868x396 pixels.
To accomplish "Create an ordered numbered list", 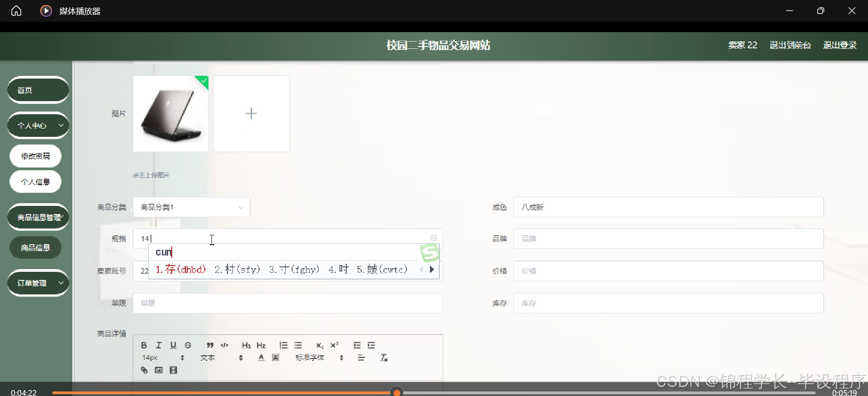I will tap(283, 345).
